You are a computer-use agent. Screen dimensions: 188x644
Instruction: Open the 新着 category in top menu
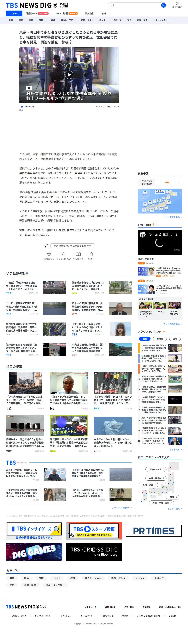pos(11,20)
